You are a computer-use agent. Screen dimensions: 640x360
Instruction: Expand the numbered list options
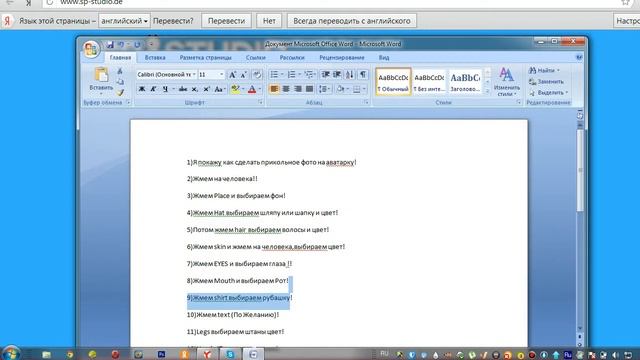(x=300, y=75)
